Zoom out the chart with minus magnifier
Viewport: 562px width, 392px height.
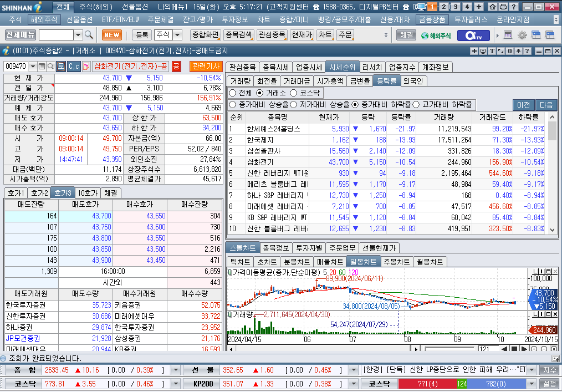544,349
